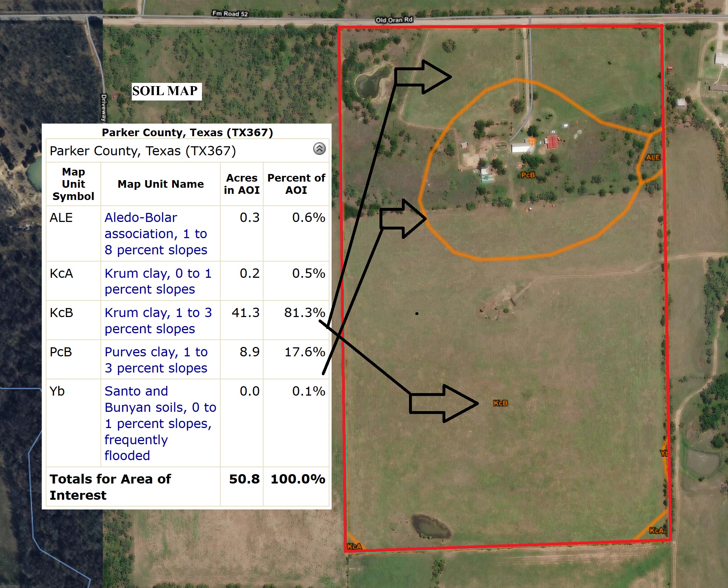This screenshot has width=728, height=588.
Task: Click the orange crosshair map marker
Action: (x=531, y=141)
